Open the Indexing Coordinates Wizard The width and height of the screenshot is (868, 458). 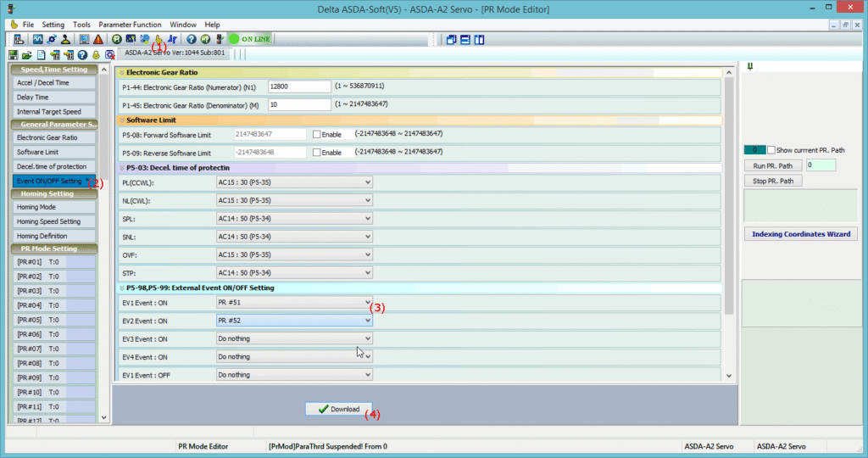(801, 234)
